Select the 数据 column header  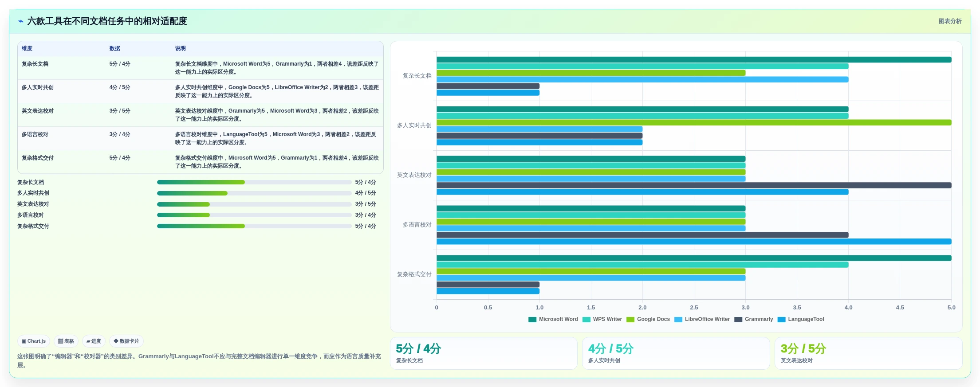click(115, 49)
